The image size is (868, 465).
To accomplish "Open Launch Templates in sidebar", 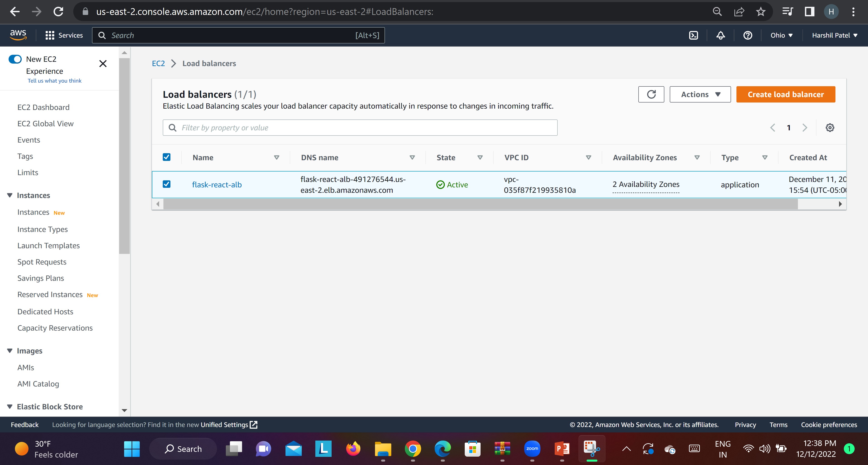I will 49,246.
